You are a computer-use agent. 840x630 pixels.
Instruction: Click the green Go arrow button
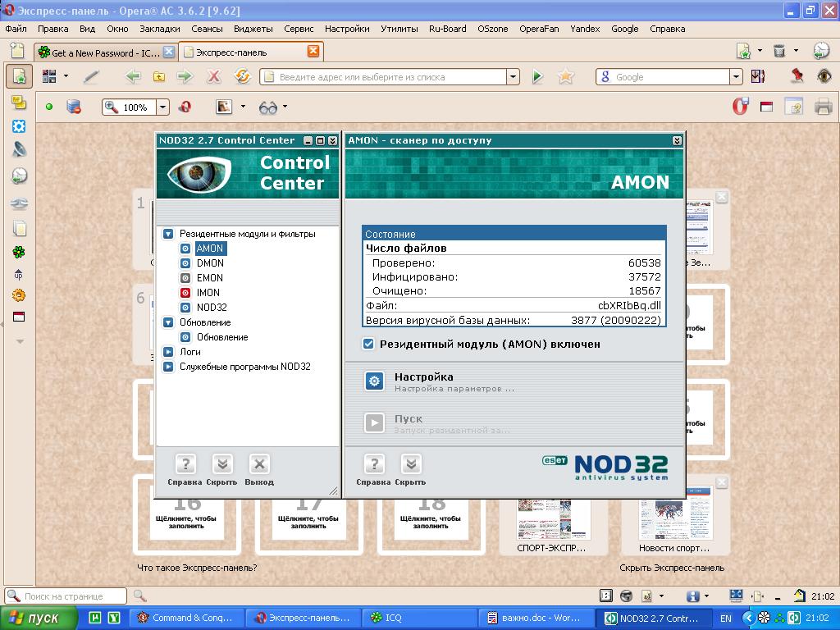click(x=537, y=77)
